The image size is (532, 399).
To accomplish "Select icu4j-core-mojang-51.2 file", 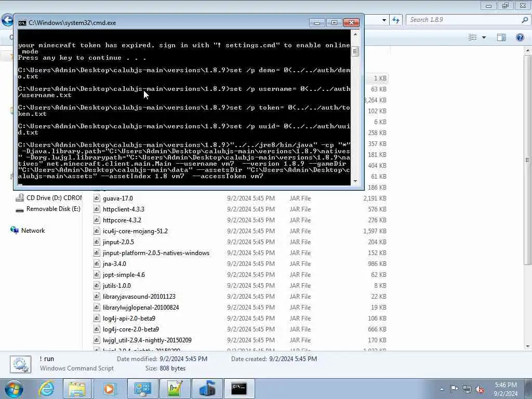I will pyautogui.click(x=135, y=231).
